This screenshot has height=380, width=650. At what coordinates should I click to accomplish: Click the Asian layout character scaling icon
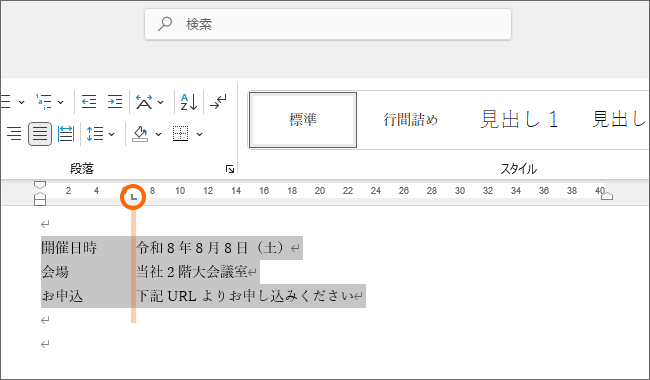click(x=144, y=102)
